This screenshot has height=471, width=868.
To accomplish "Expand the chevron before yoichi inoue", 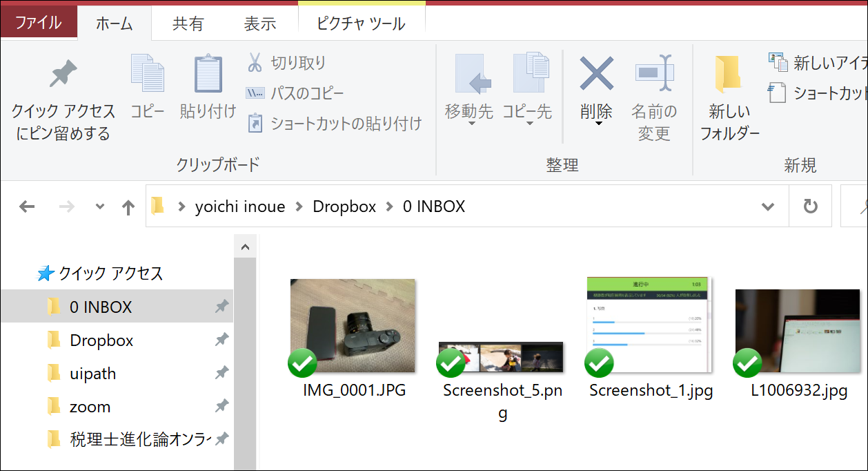I will click(x=182, y=206).
